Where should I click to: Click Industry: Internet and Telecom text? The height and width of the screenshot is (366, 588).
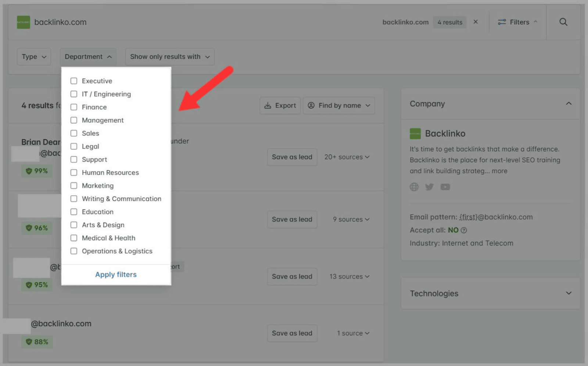coord(462,243)
